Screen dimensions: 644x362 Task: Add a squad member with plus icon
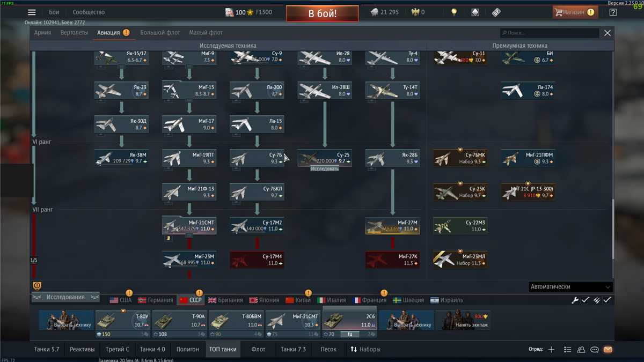551,350
